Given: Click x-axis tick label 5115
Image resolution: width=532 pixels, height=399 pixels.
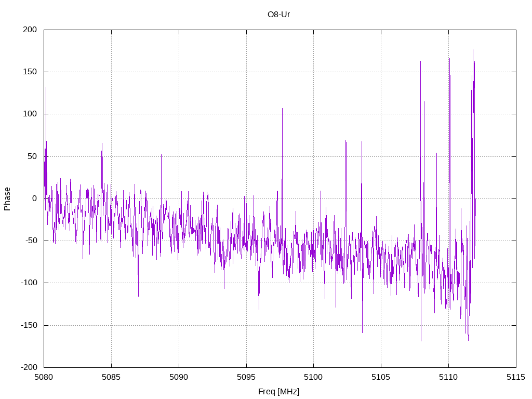Looking at the screenshot, I should point(516,377).
